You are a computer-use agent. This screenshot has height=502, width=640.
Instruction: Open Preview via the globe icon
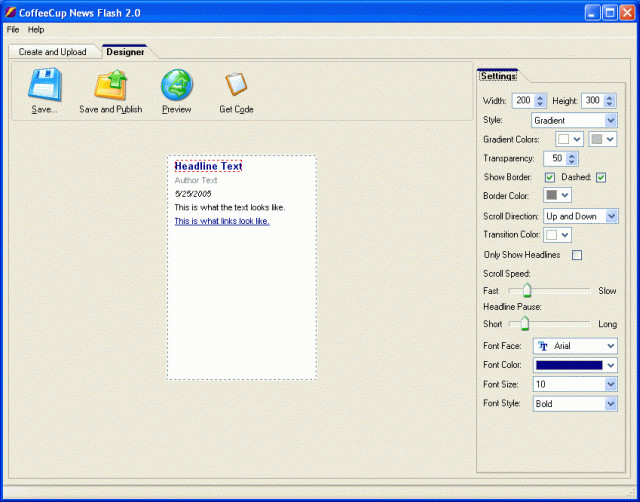click(176, 84)
